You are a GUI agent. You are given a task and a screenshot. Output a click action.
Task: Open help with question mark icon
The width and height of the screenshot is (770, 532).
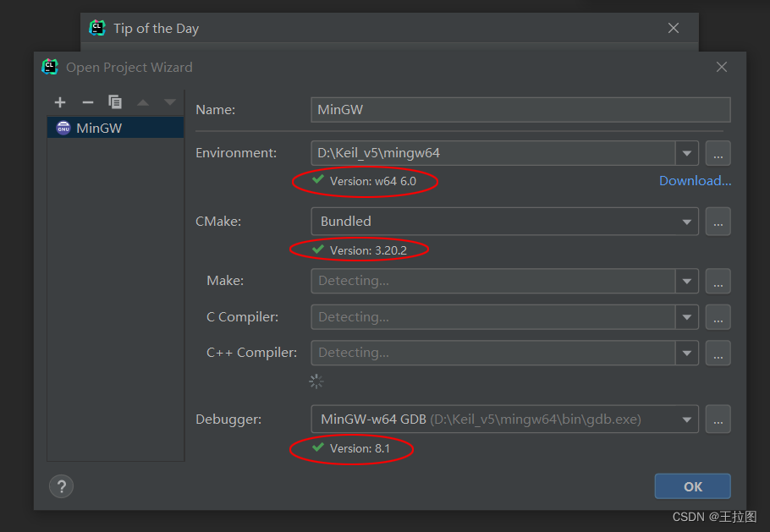[62, 486]
